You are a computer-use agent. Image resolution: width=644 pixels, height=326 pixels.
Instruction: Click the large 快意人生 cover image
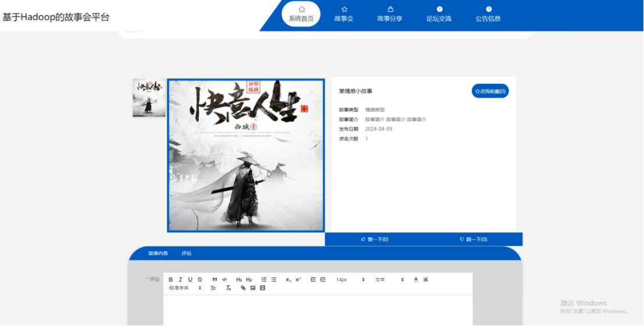[x=246, y=155]
